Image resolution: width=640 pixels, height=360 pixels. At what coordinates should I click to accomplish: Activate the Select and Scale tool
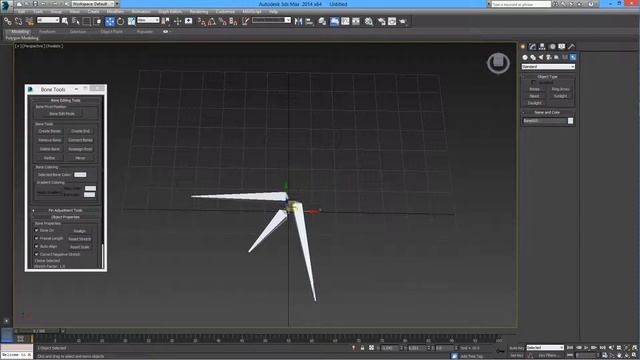[x=131, y=21]
